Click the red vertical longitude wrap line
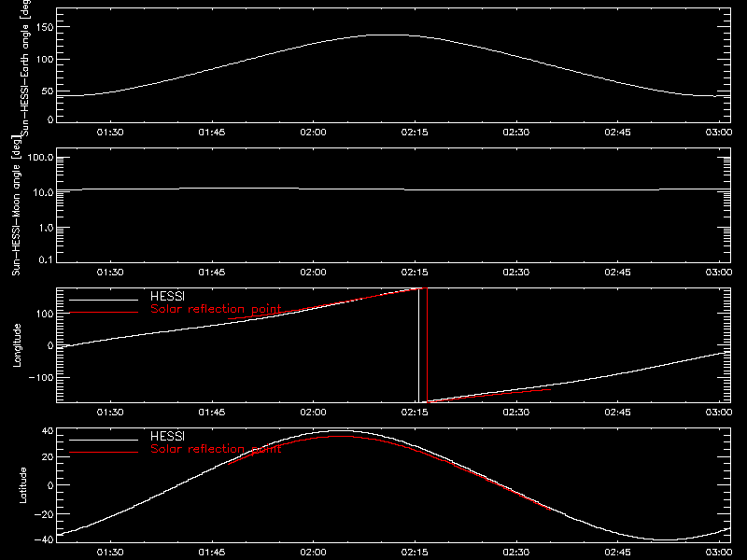Image resolution: width=747 pixels, height=560 pixels. (x=427, y=345)
